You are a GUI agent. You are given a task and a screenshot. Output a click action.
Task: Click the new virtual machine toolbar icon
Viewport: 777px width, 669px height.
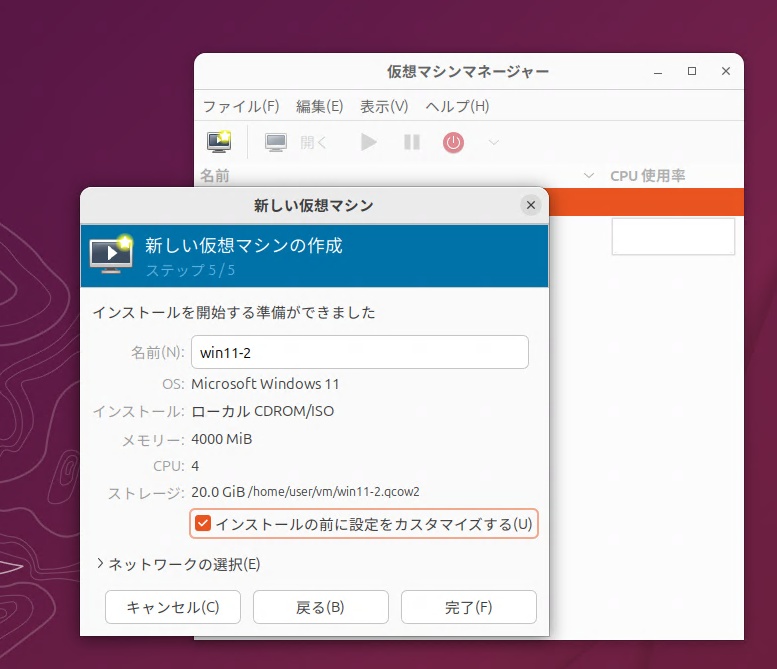pyautogui.click(x=218, y=142)
